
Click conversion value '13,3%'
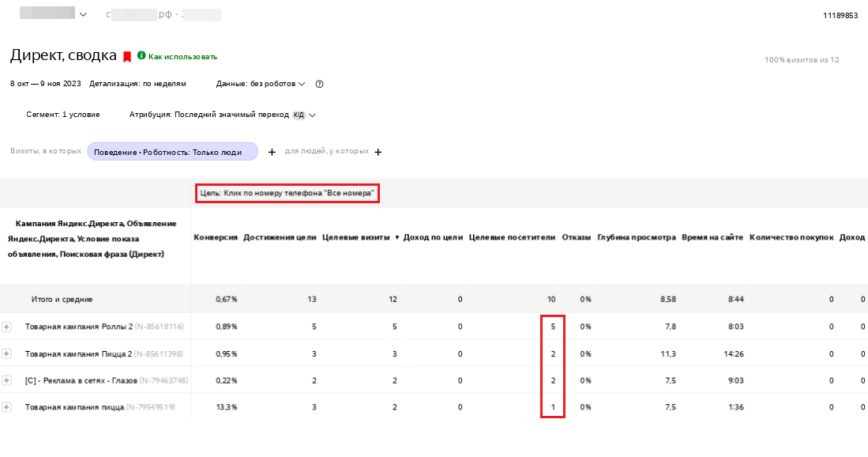pyautogui.click(x=227, y=407)
